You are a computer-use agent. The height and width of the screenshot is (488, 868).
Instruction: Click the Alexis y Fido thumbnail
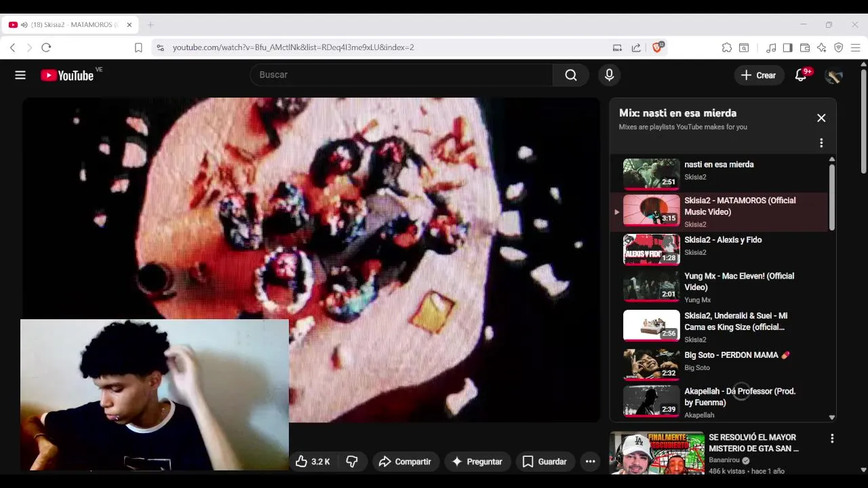coord(651,249)
